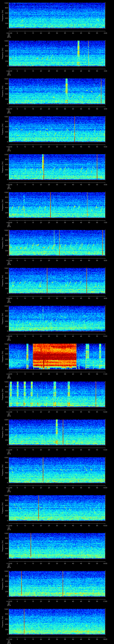Click the red line near 24 s in the 4:08:00 panel
The image size is (114, 644).
pos(47,280)
